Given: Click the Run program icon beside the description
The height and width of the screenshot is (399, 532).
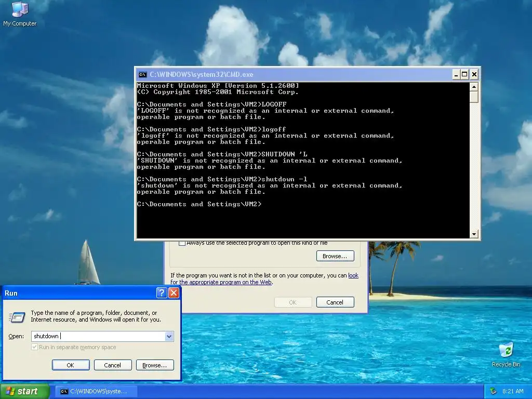Looking at the screenshot, I should (17, 317).
